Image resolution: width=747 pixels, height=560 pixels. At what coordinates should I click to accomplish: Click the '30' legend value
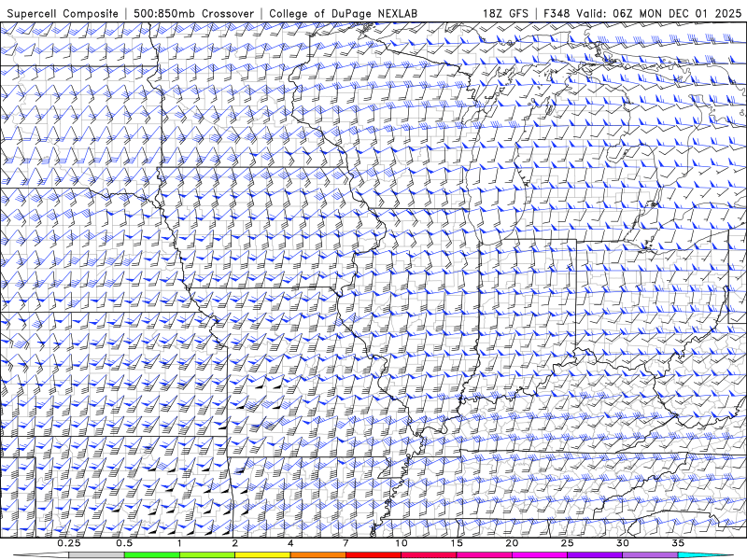pyautogui.click(x=623, y=543)
